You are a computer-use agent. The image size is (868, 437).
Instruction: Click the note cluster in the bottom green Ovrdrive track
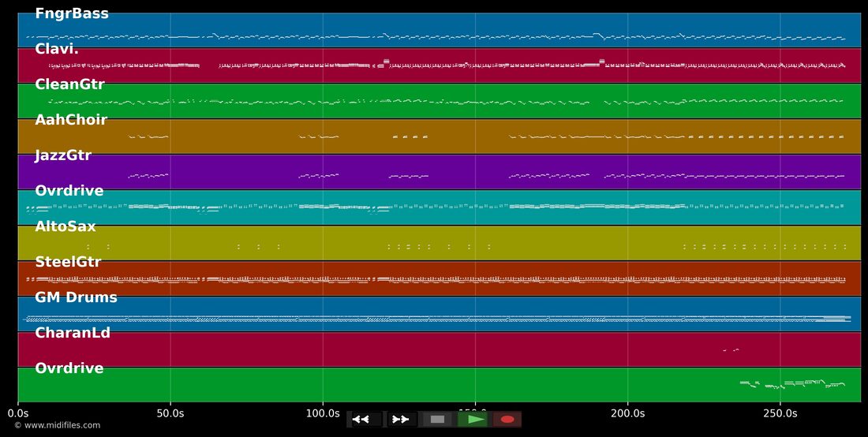(793, 384)
